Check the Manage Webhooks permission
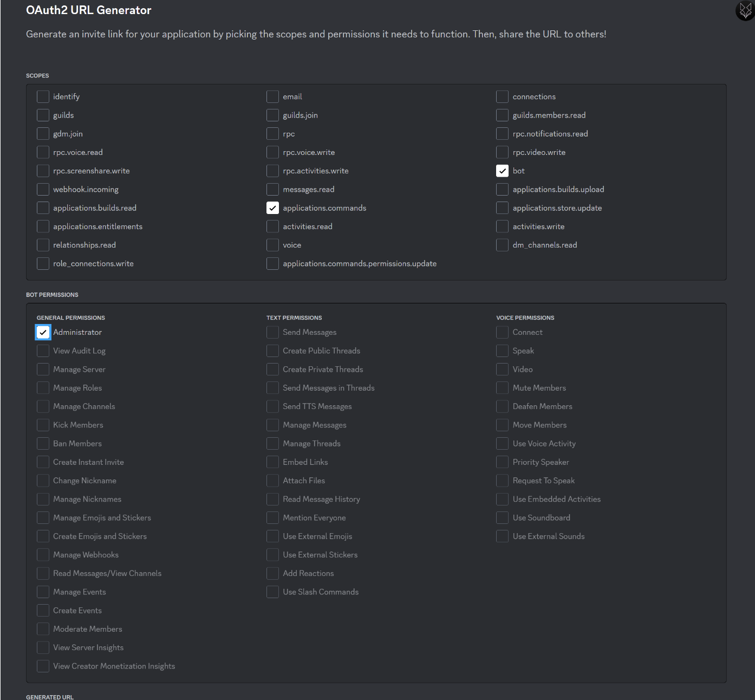This screenshot has height=700, width=755. coord(43,555)
